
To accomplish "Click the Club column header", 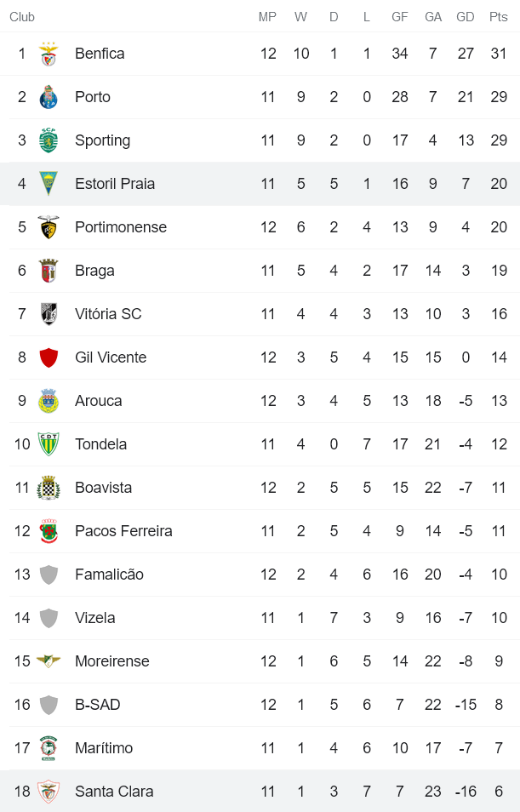I will tap(22, 17).
